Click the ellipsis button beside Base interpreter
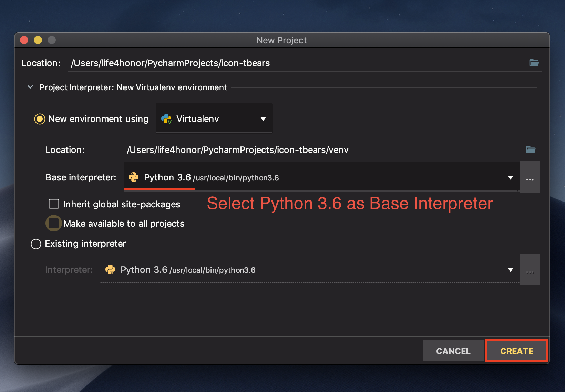This screenshot has width=565, height=392. [x=530, y=177]
